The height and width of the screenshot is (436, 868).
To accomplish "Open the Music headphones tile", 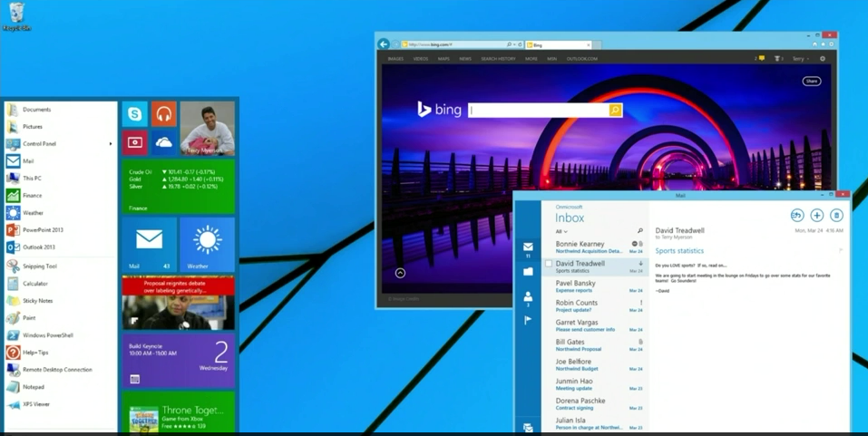I will pos(163,114).
